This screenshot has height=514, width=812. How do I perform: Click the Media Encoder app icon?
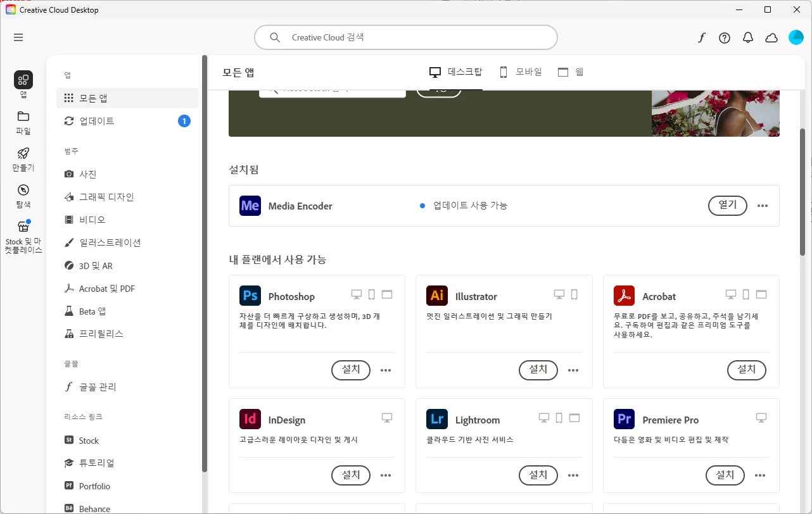(250, 206)
